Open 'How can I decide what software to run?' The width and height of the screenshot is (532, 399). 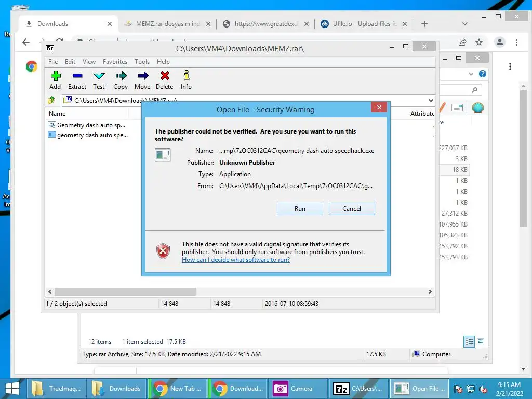point(236,260)
